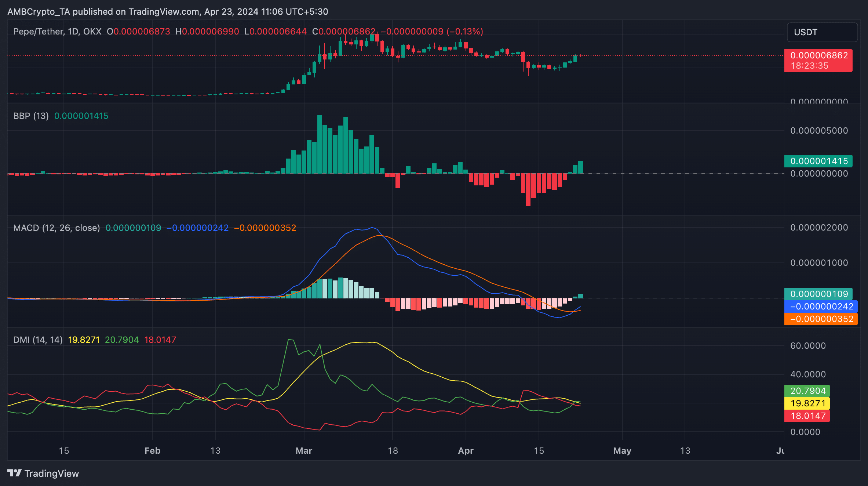Click MACD legend value 0.000000109
This screenshot has height=486, width=868.
(134, 228)
